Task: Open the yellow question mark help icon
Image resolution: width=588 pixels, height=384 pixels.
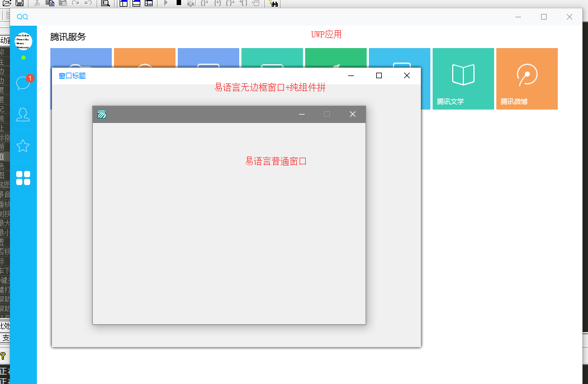Action: click(x=3, y=355)
